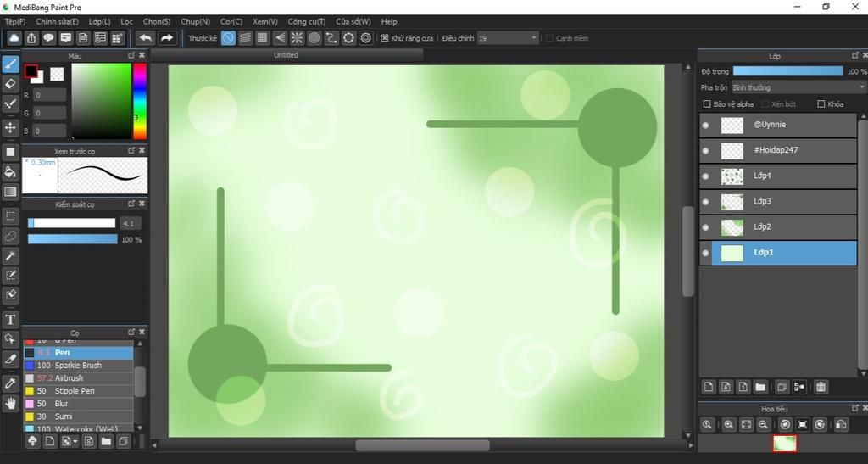Screen dimensions: 868x464
Task: Select the Blur brush
Action: point(78,404)
